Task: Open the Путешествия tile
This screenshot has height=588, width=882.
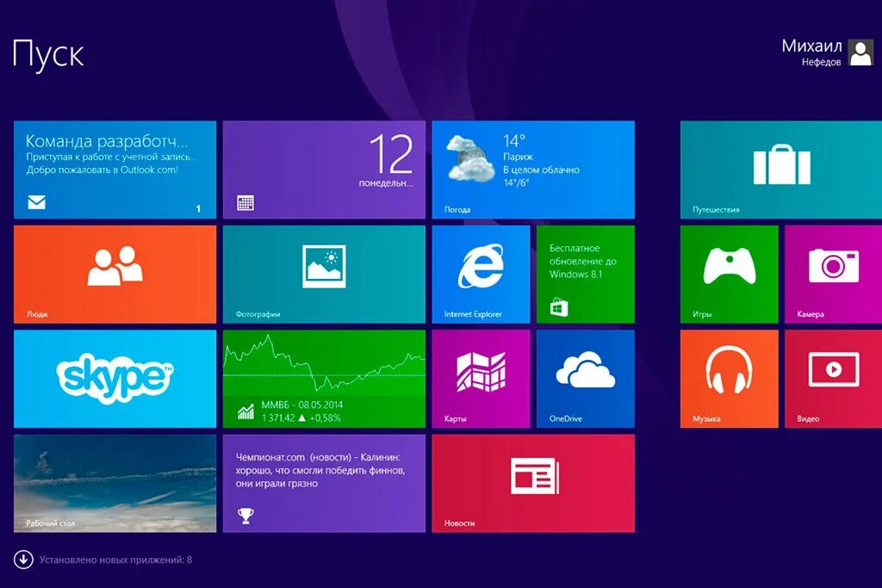Action: tap(780, 169)
